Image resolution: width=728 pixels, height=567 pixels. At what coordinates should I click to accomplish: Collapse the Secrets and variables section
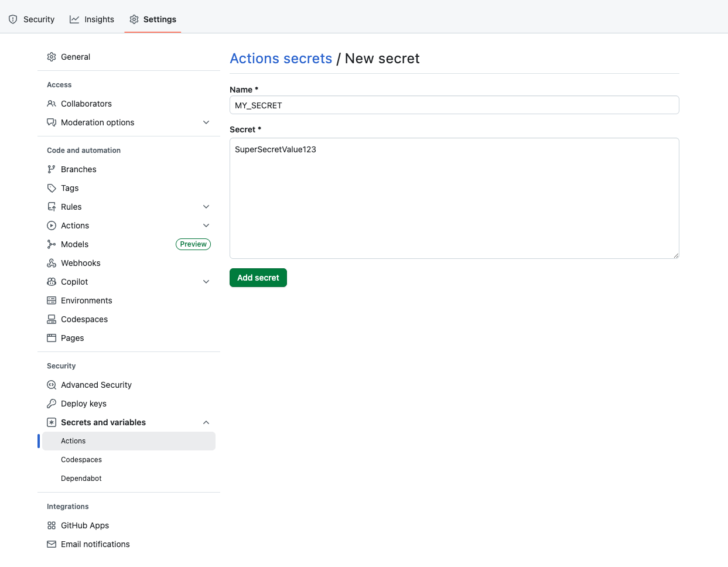[206, 422]
